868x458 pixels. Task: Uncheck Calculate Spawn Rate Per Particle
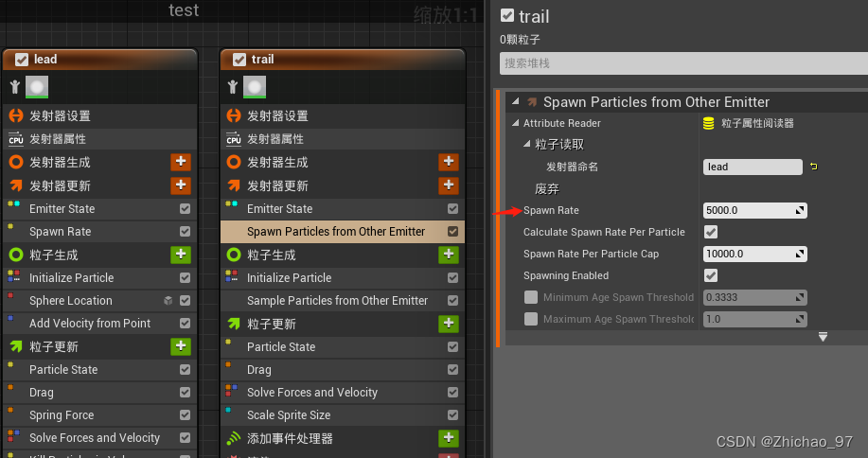pos(711,232)
